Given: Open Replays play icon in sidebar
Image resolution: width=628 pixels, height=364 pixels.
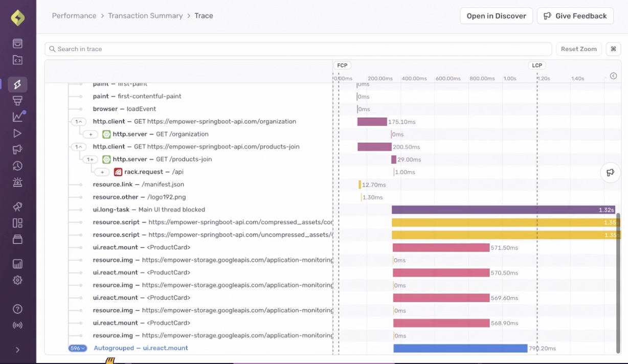Looking at the screenshot, I should (x=17, y=133).
